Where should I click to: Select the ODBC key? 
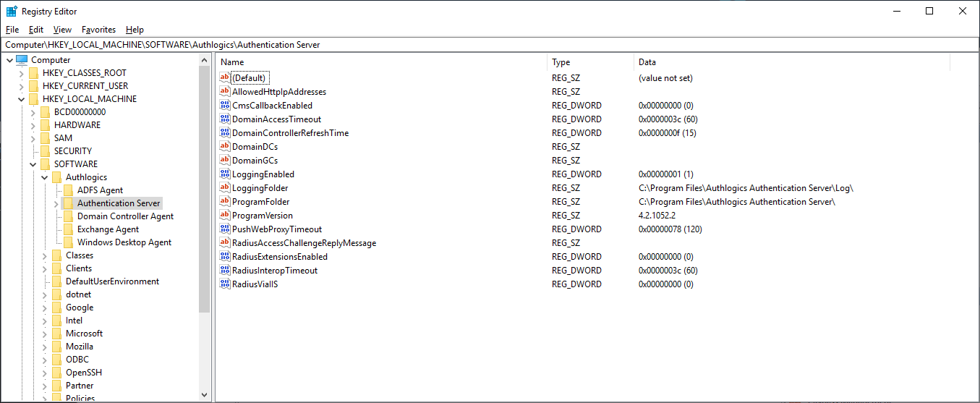click(x=77, y=360)
